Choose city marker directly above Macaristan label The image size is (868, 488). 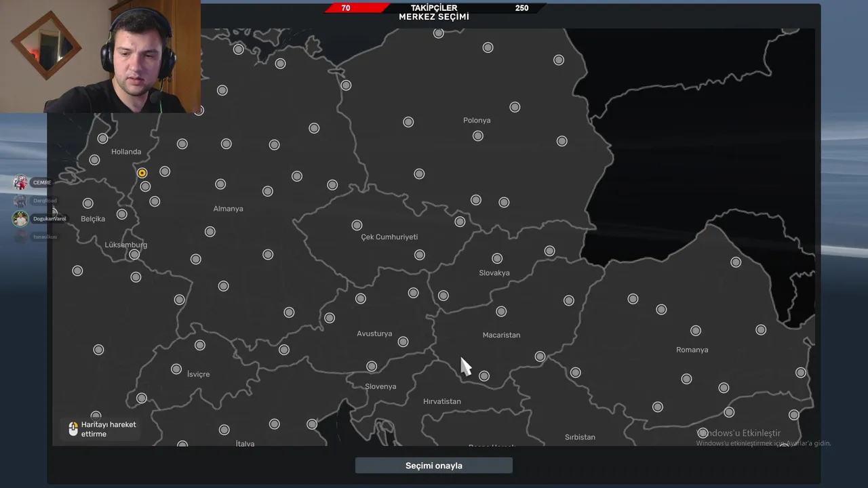coord(500,312)
